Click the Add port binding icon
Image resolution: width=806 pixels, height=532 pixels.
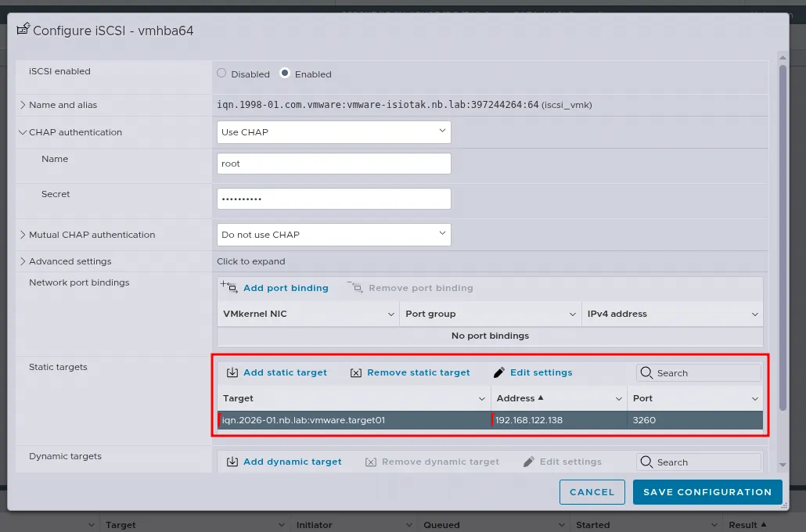229,287
